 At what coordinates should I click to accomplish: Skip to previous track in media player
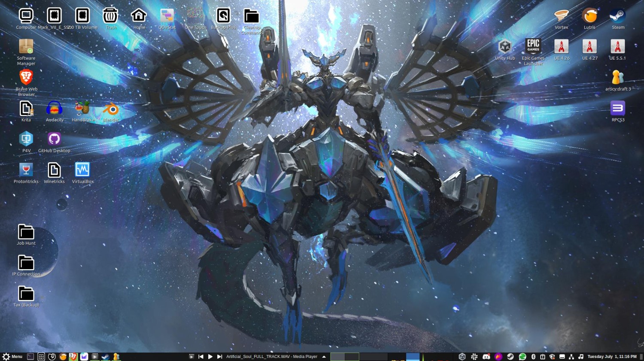[201, 357]
